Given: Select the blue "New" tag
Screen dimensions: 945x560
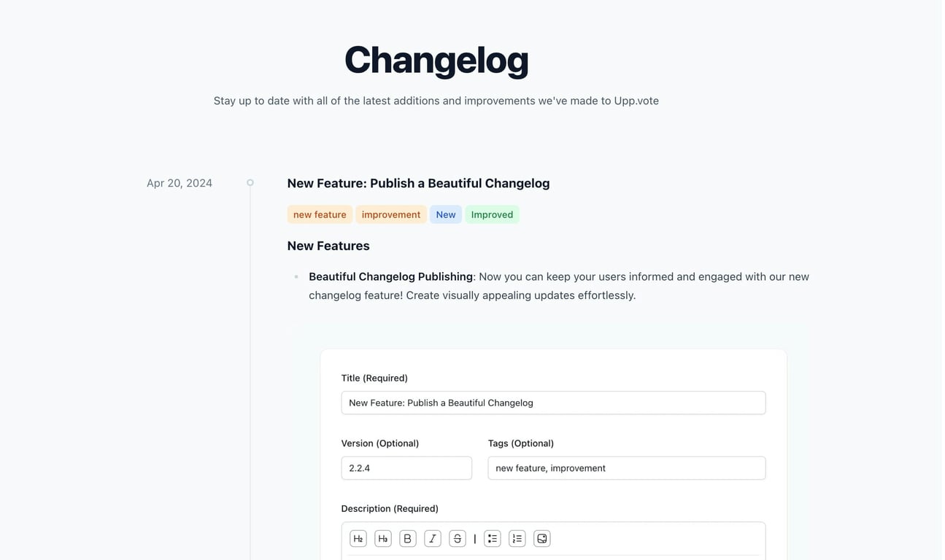Looking at the screenshot, I should pos(446,214).
